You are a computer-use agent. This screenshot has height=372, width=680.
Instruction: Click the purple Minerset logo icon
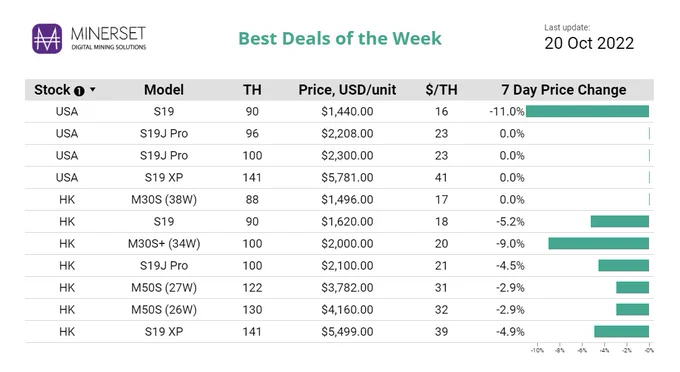tap(47, 39)
